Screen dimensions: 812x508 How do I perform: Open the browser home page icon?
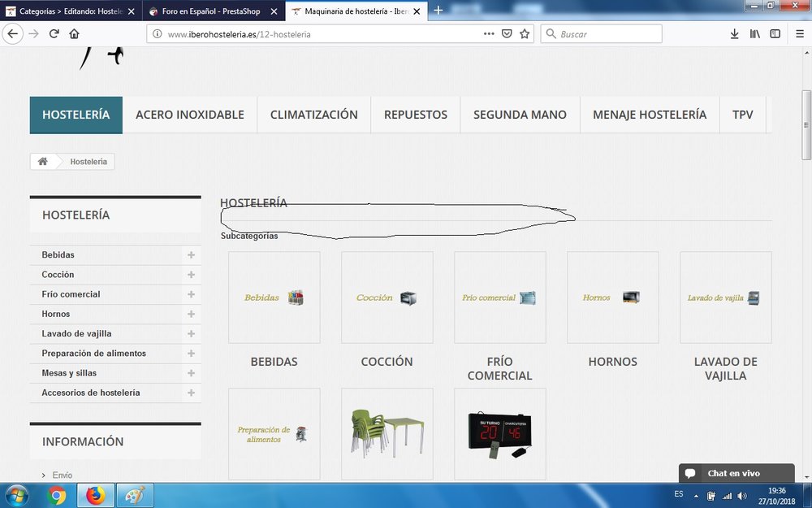tap(74, 34)
